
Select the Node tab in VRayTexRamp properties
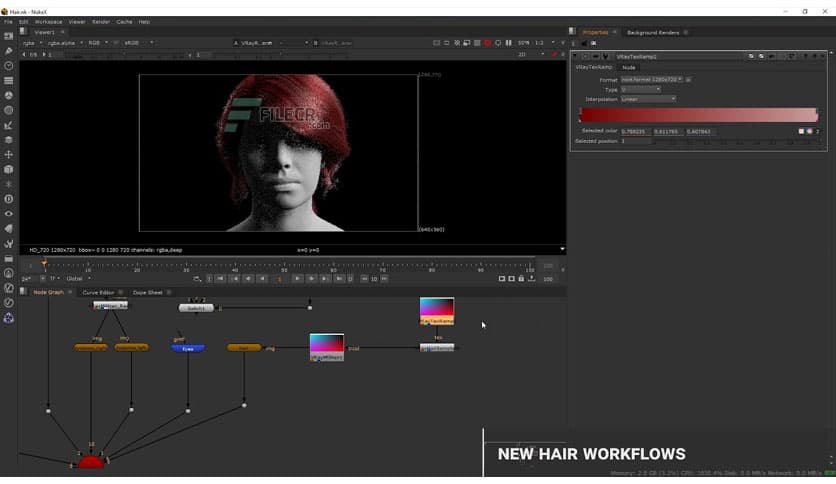coord(629,68)
